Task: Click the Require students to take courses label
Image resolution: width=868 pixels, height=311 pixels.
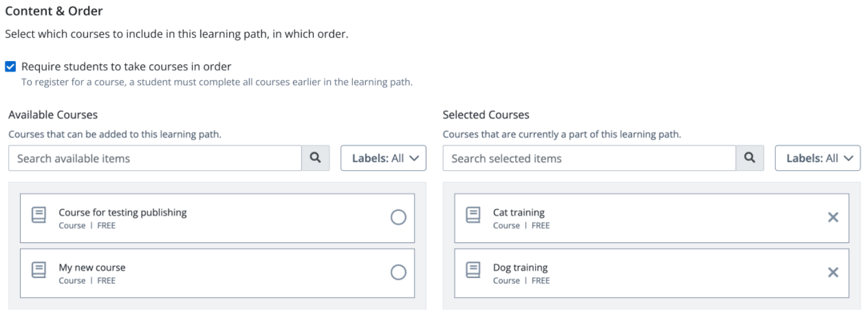Action: click(x=126, y=66)
